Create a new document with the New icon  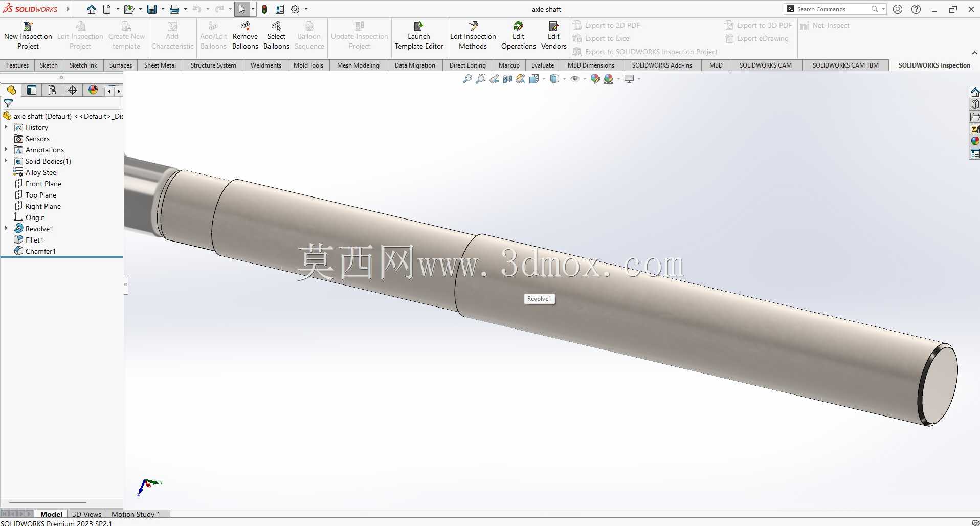[107, 9]
